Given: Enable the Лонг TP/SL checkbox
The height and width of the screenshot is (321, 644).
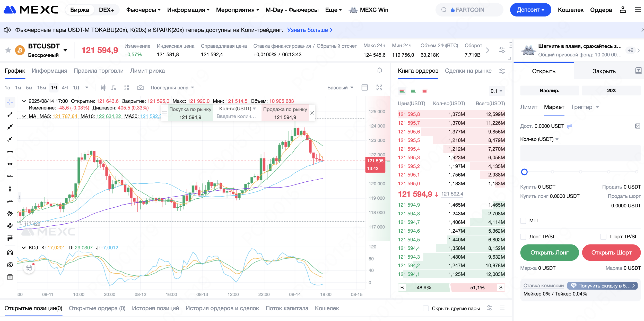Looking at the screenshot, I should [523, 236].
